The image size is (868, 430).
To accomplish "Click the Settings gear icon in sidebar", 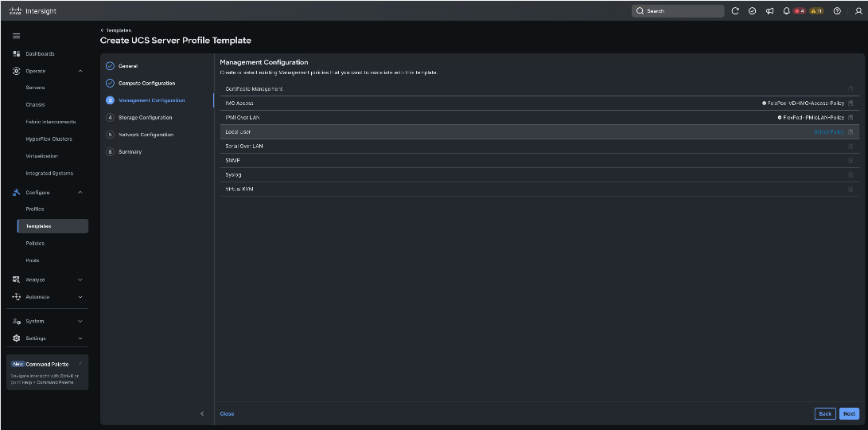I will pos(17,338).
